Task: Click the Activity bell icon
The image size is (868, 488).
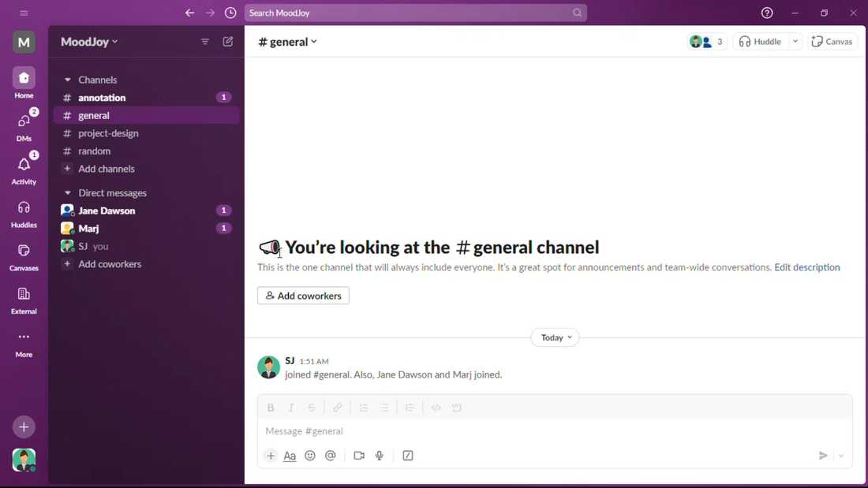Action: [24, 164]
